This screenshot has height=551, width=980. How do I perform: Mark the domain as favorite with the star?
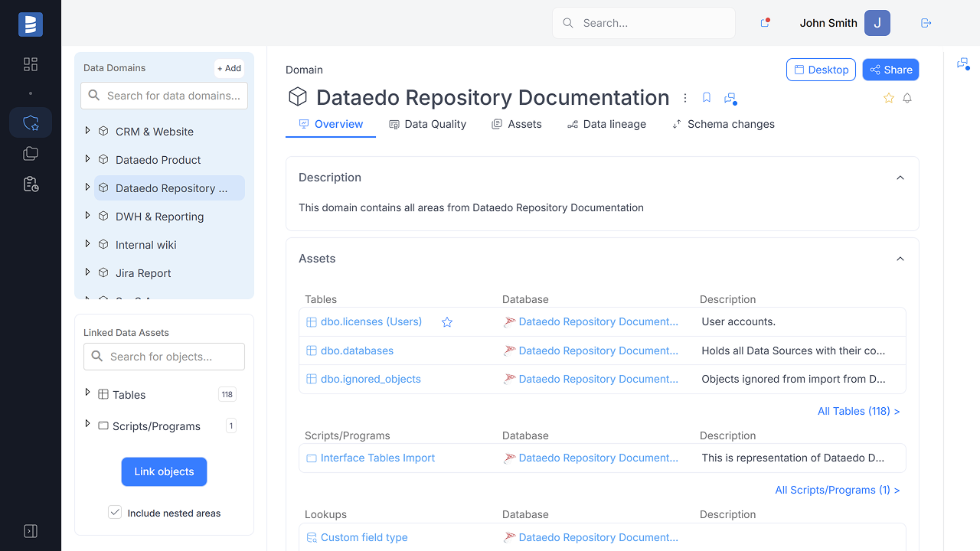coord(888,98)
